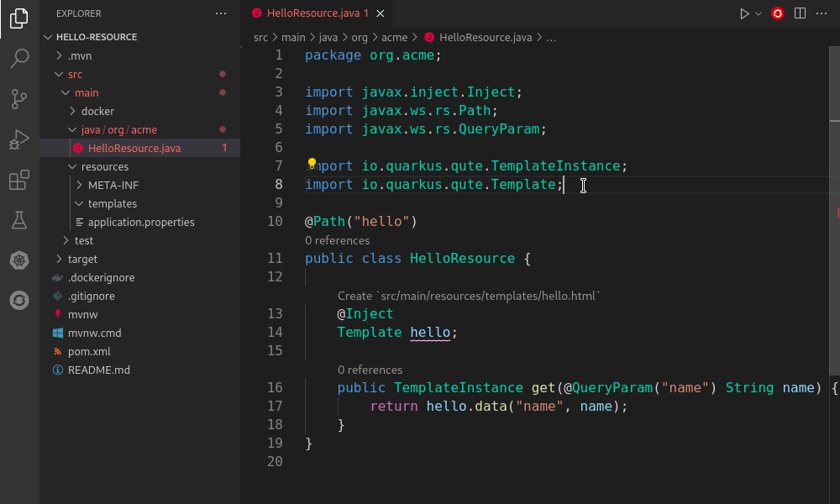Select the Source Control icon
Viewport: 840px width, 504px height.
[x=18, y=99]
